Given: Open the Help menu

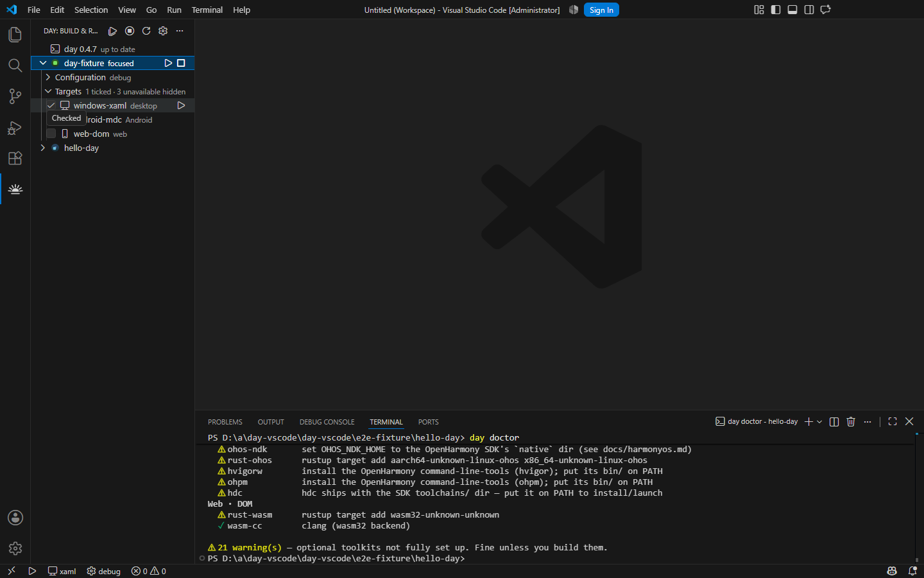Looking at the screenshot, I should [242, 10].
